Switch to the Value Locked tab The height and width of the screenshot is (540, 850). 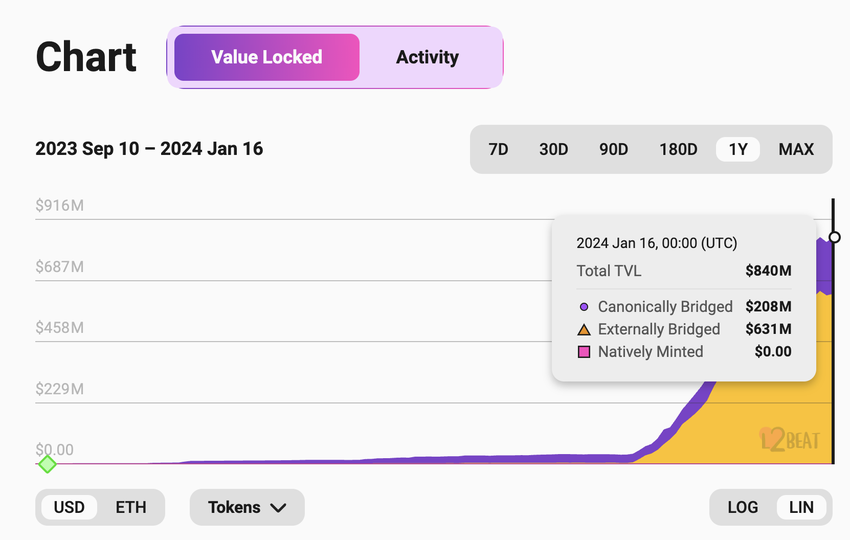coord(267,57)
